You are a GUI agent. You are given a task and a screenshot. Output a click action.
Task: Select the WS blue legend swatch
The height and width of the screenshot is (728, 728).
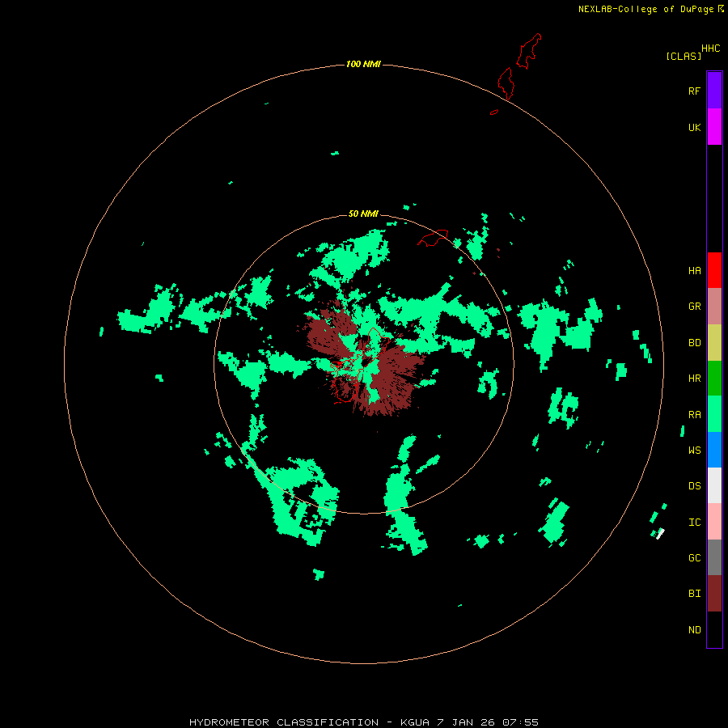[x=714, y=450]
